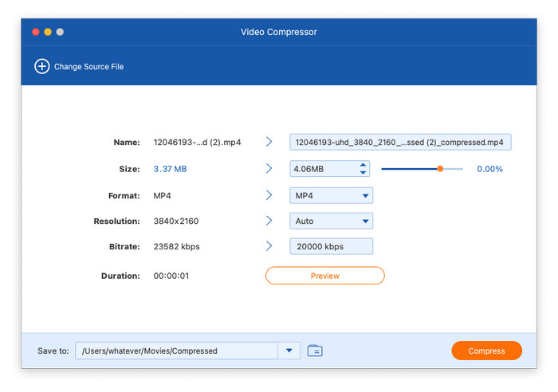Click the plus icon for Change Source File

41,67
